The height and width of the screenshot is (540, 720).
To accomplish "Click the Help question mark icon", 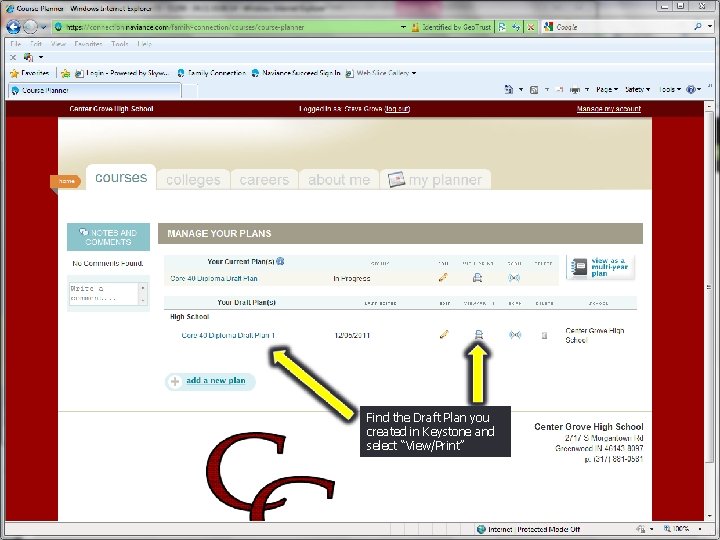I will tap(691, 90).
